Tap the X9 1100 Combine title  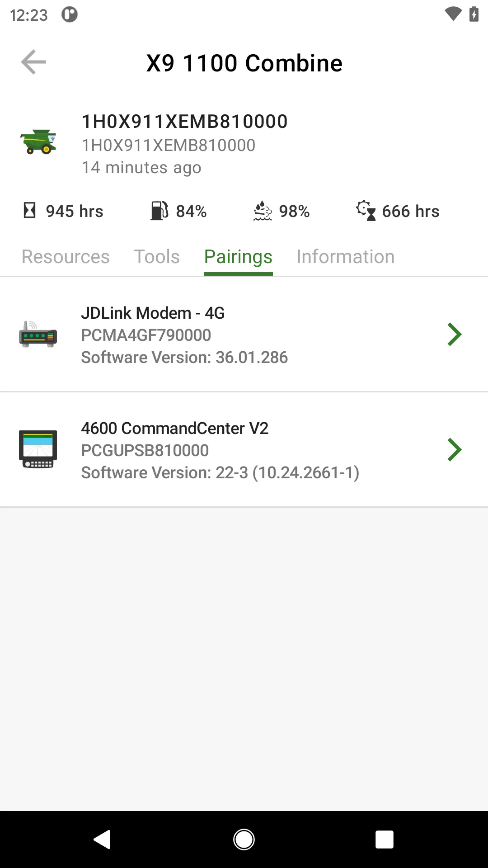[x=244, y=63]
